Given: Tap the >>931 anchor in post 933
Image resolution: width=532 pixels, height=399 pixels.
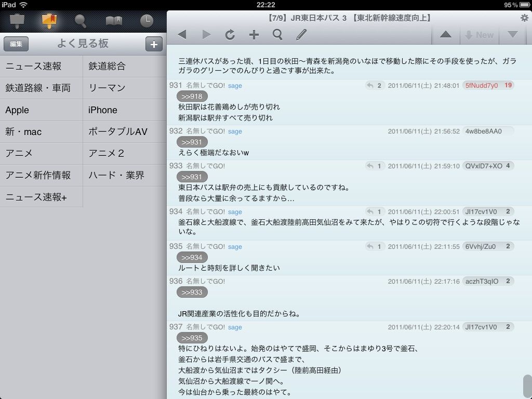Looking at the screenshot, I should pyautogui.click(x=192, y=177).
